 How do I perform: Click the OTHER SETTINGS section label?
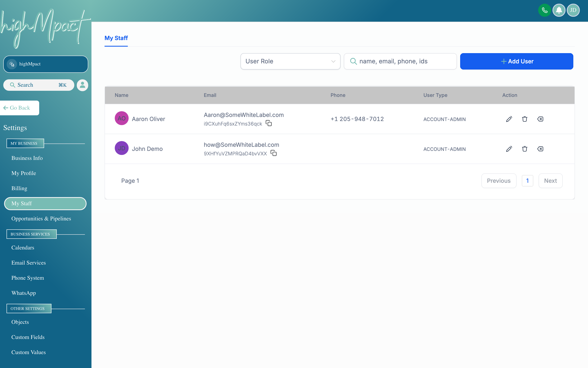tap(29, 308)
